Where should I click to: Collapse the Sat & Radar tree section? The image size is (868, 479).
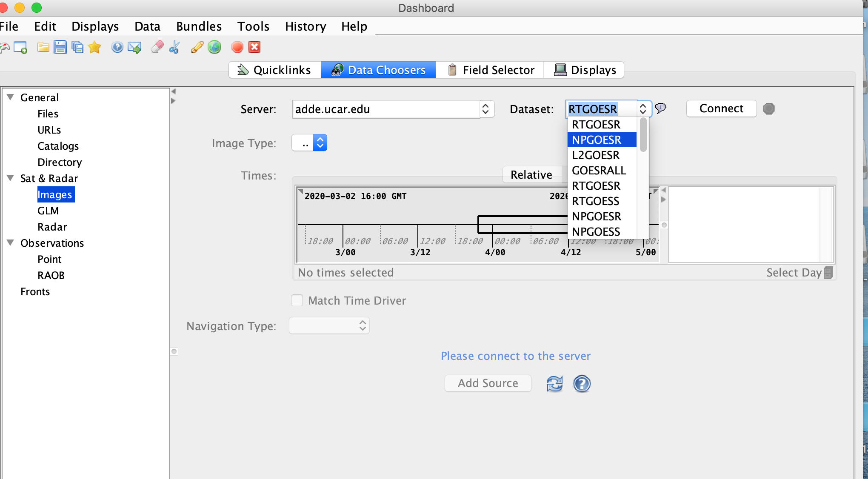point(11,178)
